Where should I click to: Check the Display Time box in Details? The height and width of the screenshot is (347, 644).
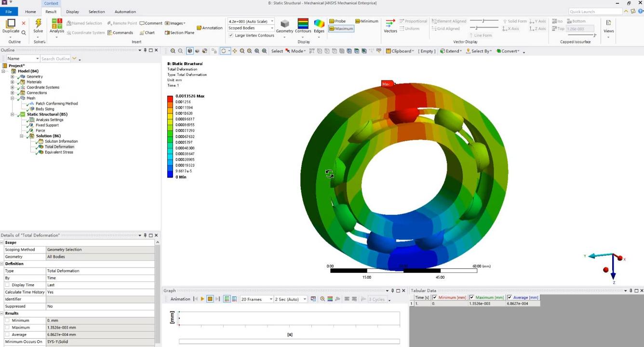(7, 285)
